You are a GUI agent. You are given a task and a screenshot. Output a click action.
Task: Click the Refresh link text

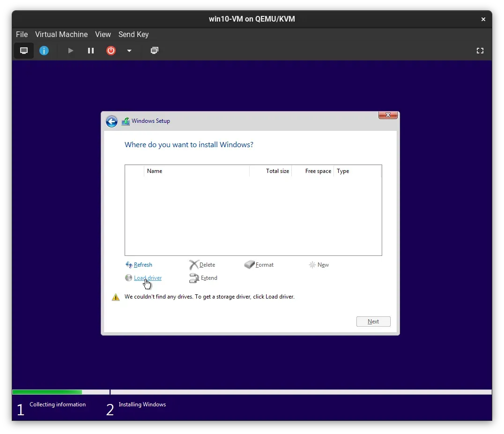[143, 265]
